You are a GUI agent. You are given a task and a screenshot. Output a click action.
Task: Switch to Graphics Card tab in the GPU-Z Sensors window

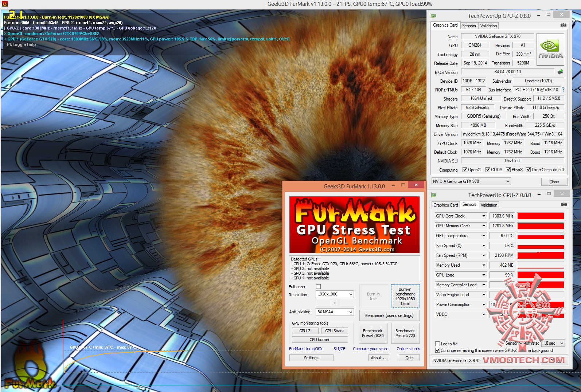[445, 205]
